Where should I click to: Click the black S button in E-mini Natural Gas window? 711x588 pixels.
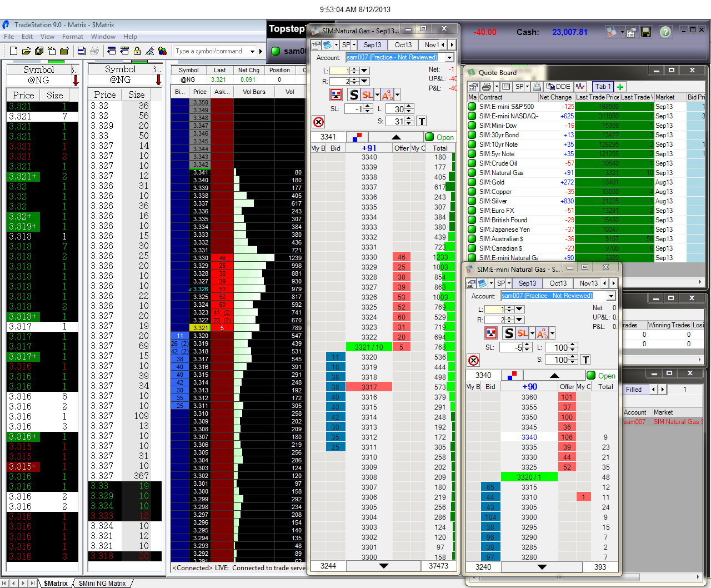pos(508,333)
